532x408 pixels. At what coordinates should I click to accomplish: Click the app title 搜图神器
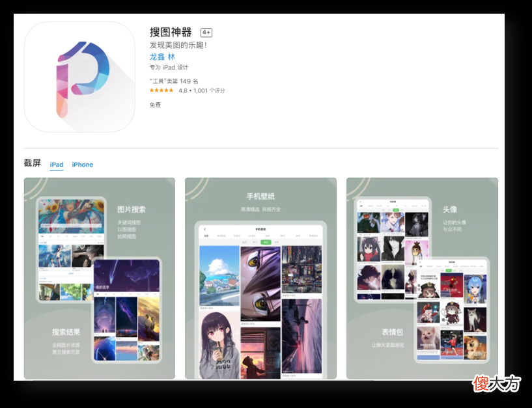click(171, 33)
